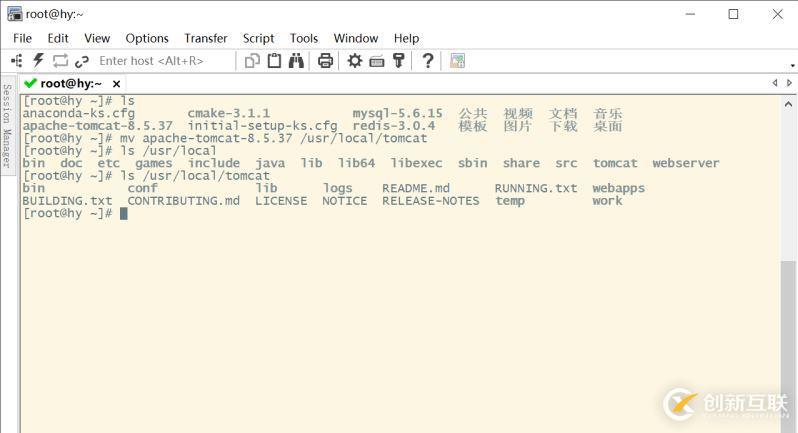The width and height of the screenshot is (798, 433).
Task: Click 'temp' in the tomcat listing
Action: point(510,201)
